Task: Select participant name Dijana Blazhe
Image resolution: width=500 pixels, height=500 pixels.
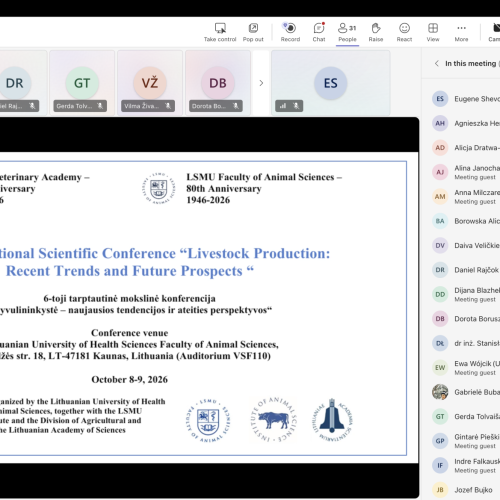Action: click(477, 290)
